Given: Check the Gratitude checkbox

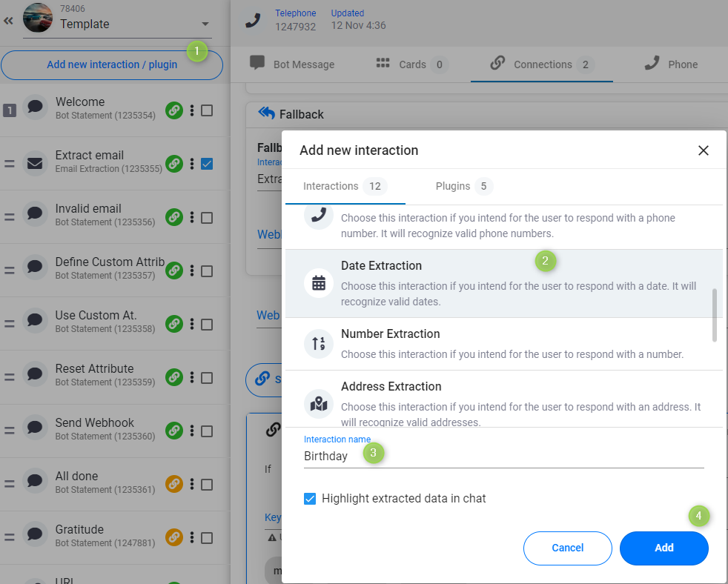Looking at the screenshot, I should click(x=207, y=538).
